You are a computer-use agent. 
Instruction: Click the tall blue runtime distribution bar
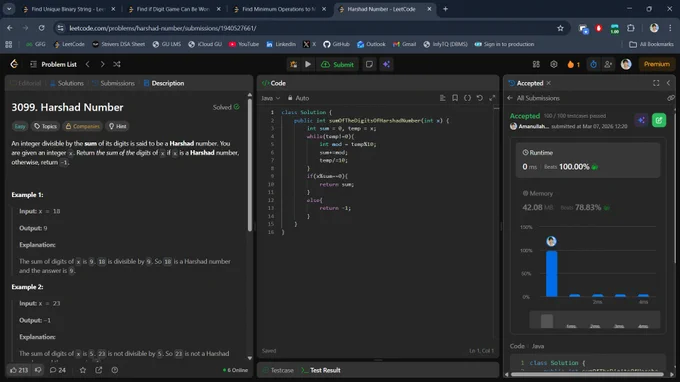pos(552,274)
